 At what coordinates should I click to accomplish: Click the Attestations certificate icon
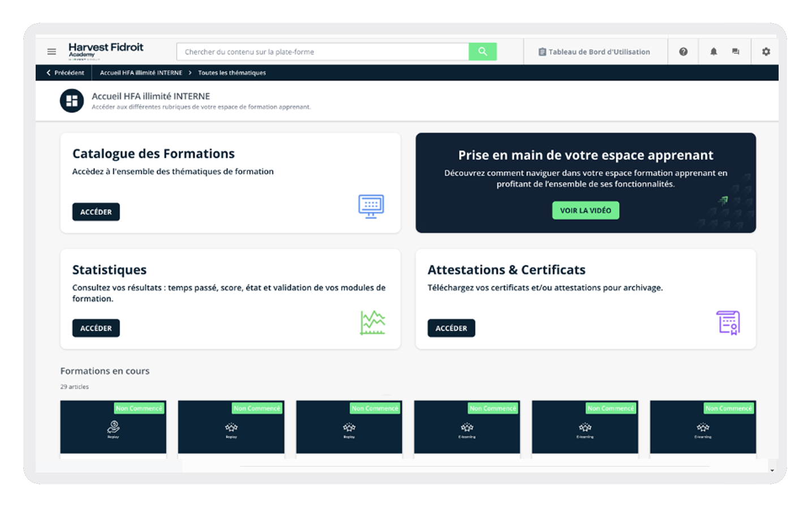728,323
